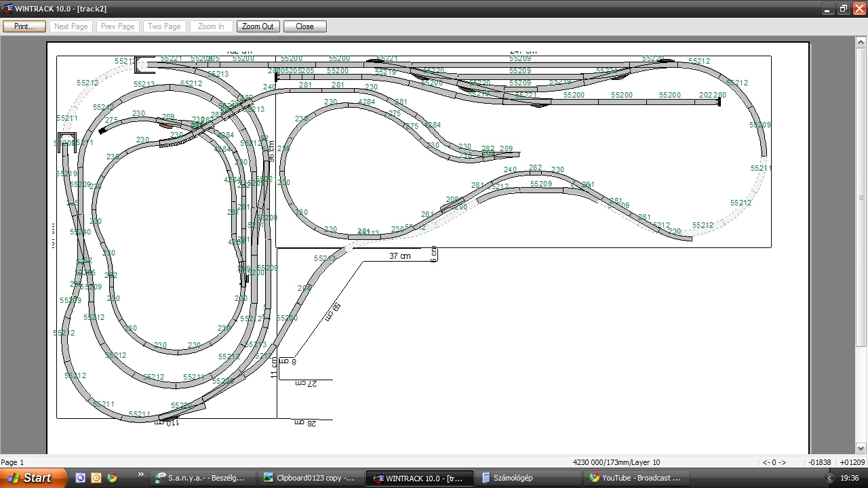Launch Chrome from quick launch bar

[x=112, y=478]
